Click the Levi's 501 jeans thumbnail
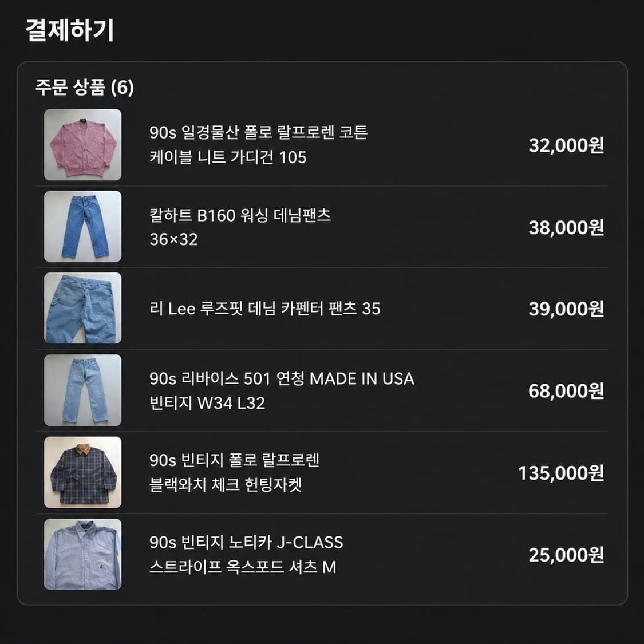 (82, 390)
